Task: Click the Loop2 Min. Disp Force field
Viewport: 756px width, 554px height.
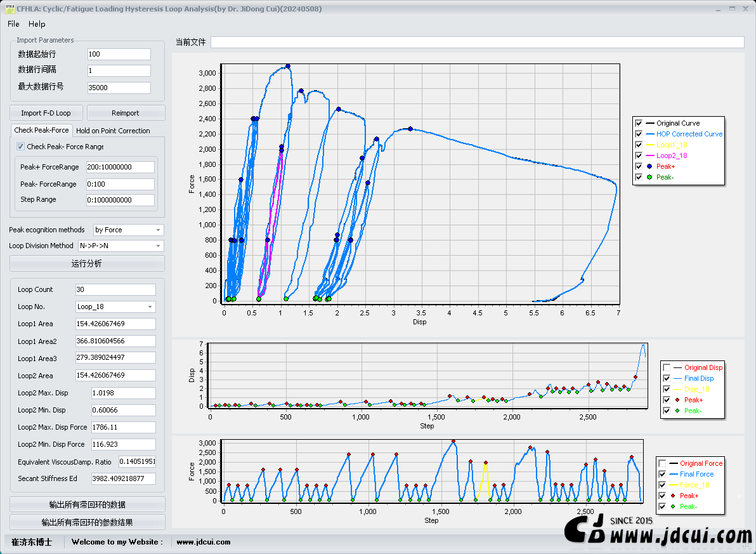Action: point(124,444)
